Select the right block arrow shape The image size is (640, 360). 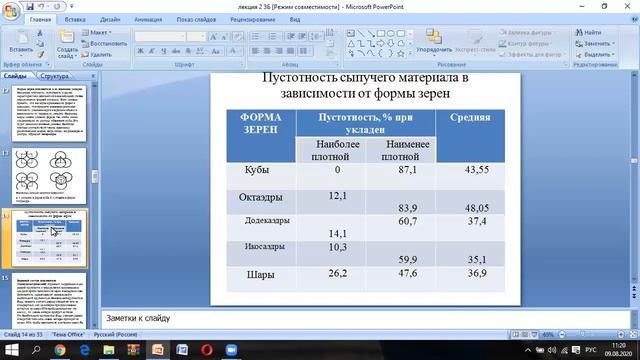(381, 43)
